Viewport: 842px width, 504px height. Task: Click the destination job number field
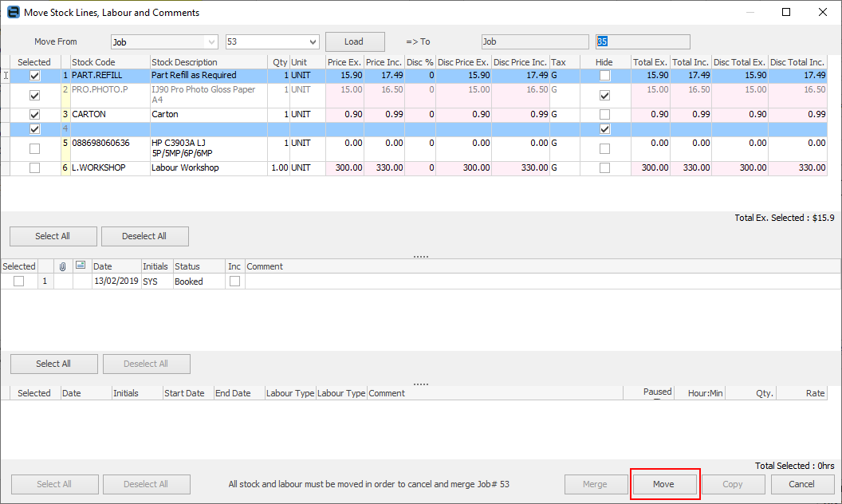[642, 41]
